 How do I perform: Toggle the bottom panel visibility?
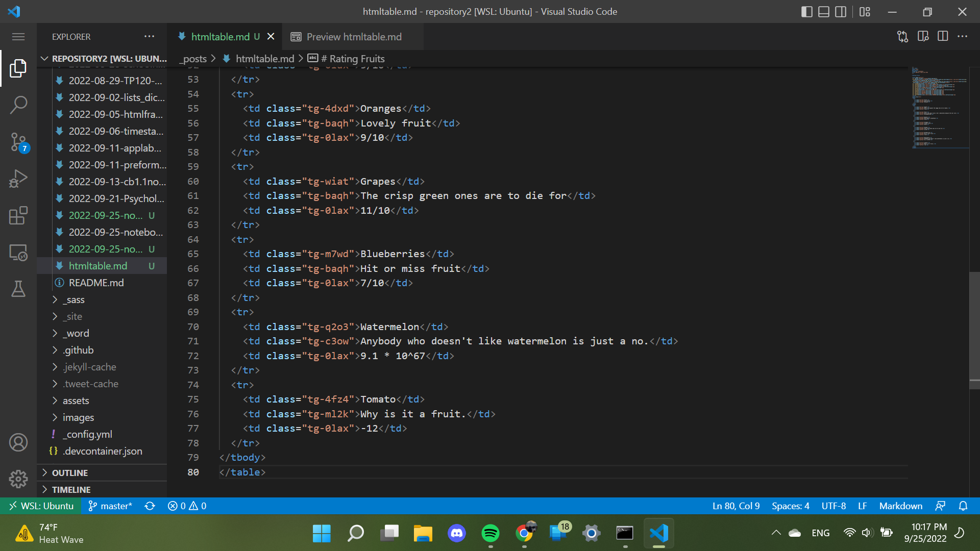[824, 12]
